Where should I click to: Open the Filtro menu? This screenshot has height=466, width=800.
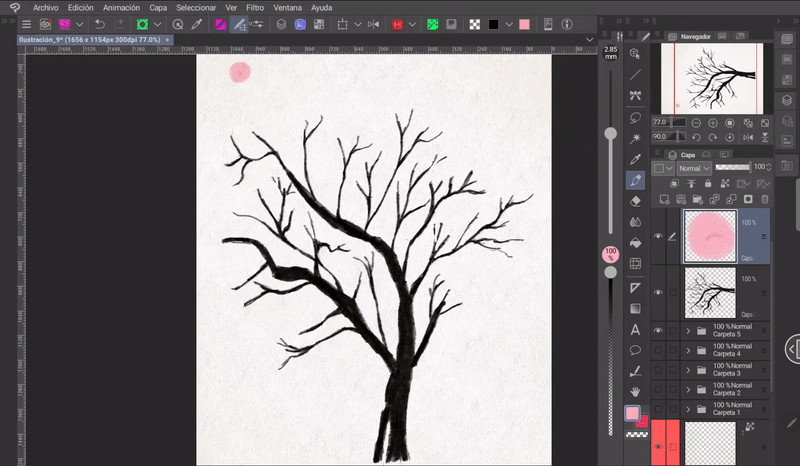pyautogui.click(x=255, y=7)
